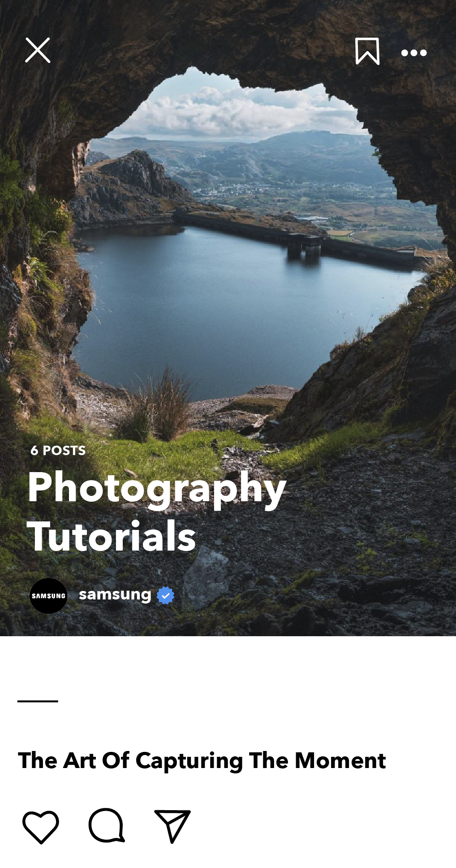456x868 pixels.
Task: Open the three-dot more options menu
Action: click(414, 53)
